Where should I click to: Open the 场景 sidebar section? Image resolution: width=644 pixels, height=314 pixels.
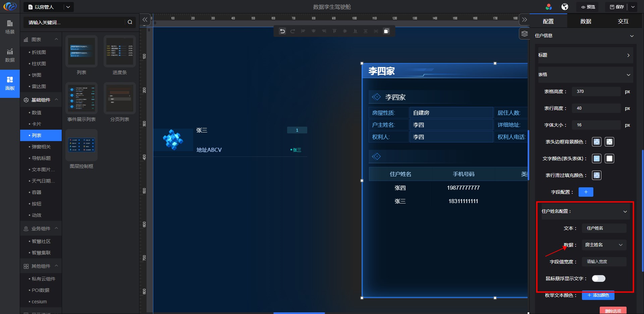(x=10, y=27)
